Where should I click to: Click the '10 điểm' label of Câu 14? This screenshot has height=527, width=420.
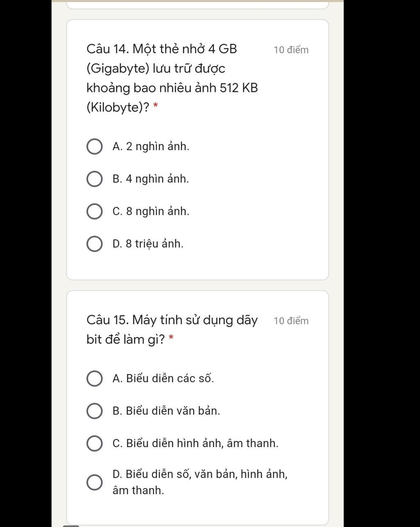pos(291,50)
